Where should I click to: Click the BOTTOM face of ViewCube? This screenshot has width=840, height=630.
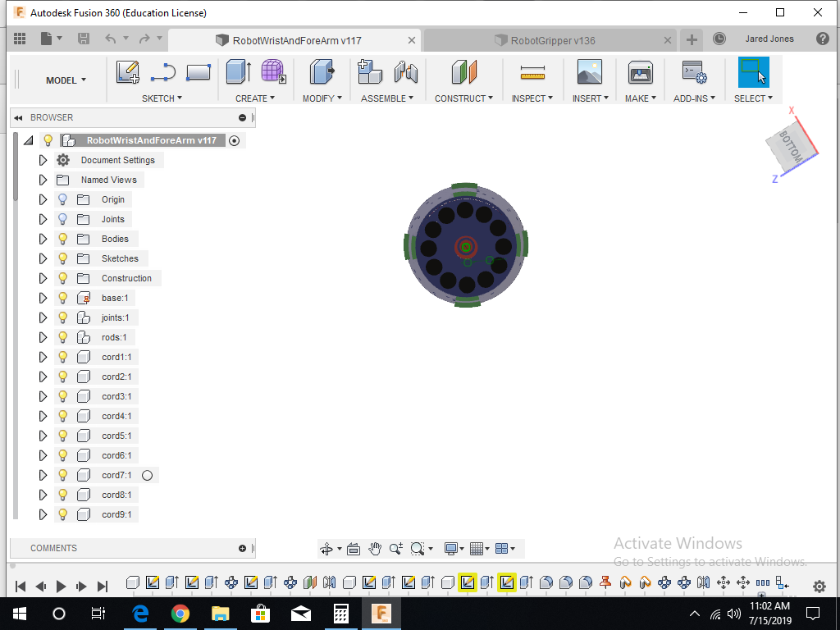pos(790,145)
